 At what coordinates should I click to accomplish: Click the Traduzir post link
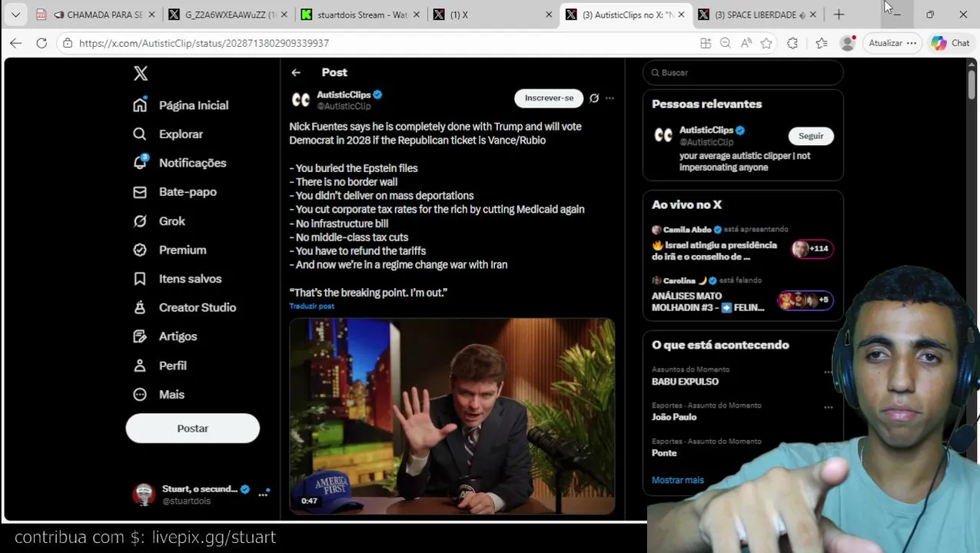pyautogui.click(x=311, y=306)
